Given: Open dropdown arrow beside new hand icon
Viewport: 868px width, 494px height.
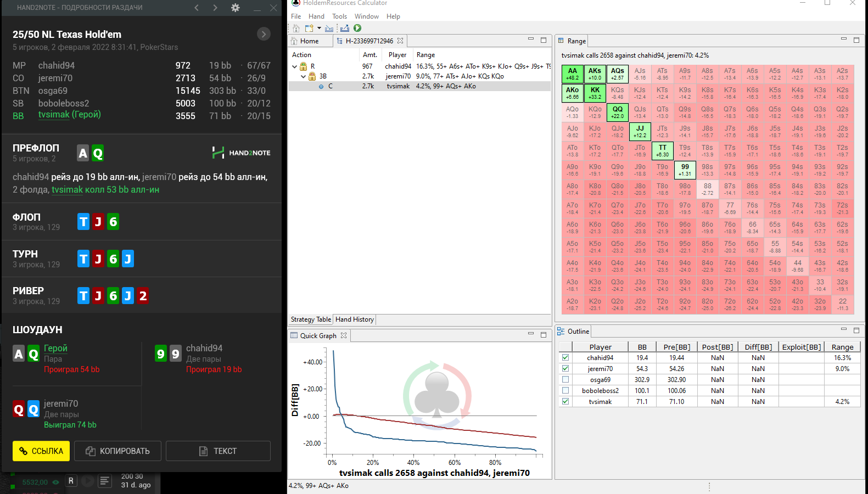Looking at the screenshot, I should coord(319,28).
